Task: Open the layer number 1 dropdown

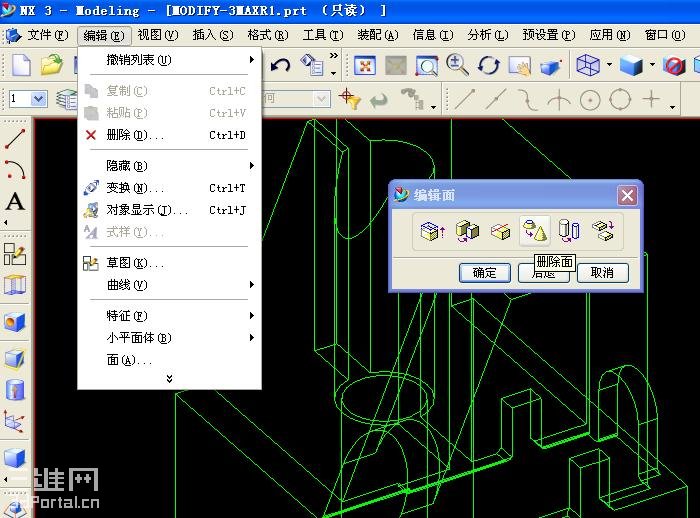Action: (39, 98)
